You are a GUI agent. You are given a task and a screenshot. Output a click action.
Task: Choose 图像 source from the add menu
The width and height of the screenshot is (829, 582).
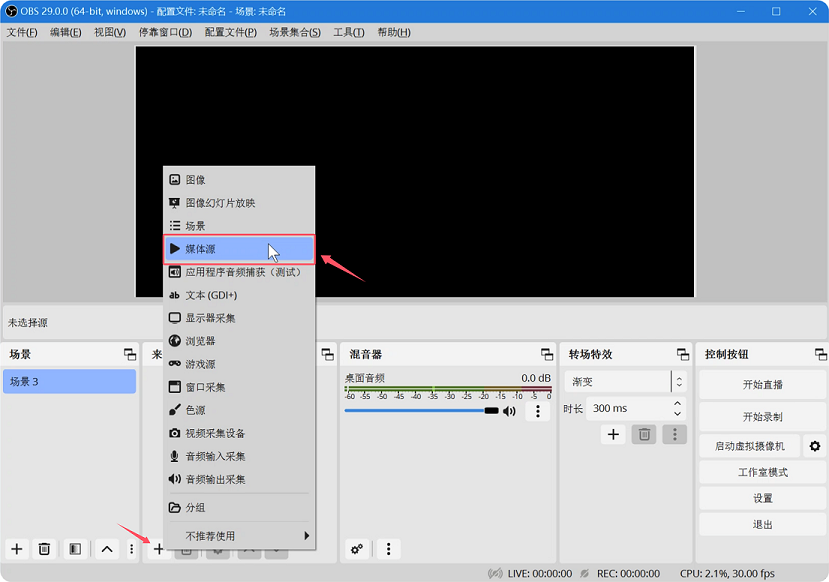239,180
